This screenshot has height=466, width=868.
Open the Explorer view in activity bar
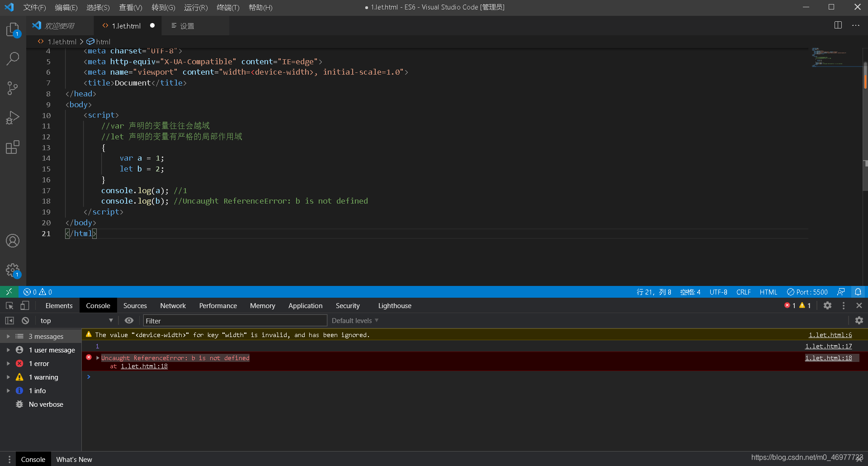coord(13,30)
